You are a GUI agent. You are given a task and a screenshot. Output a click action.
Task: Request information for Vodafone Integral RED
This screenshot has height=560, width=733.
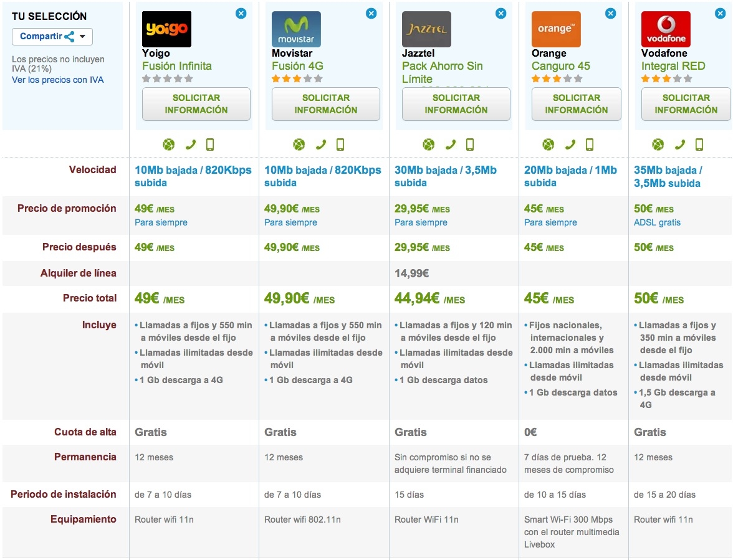(x=686, y=103)
